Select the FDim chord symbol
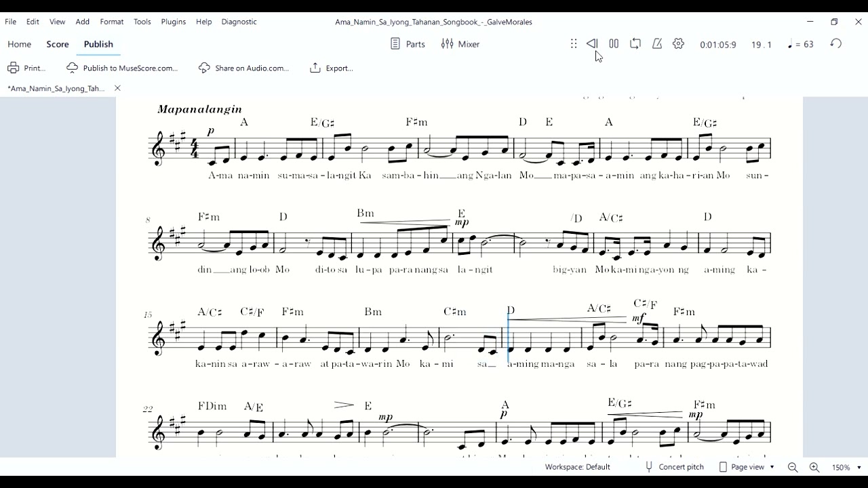Image resolution: width=868 pixels, height=488 pixels. [x=212, y=406]
